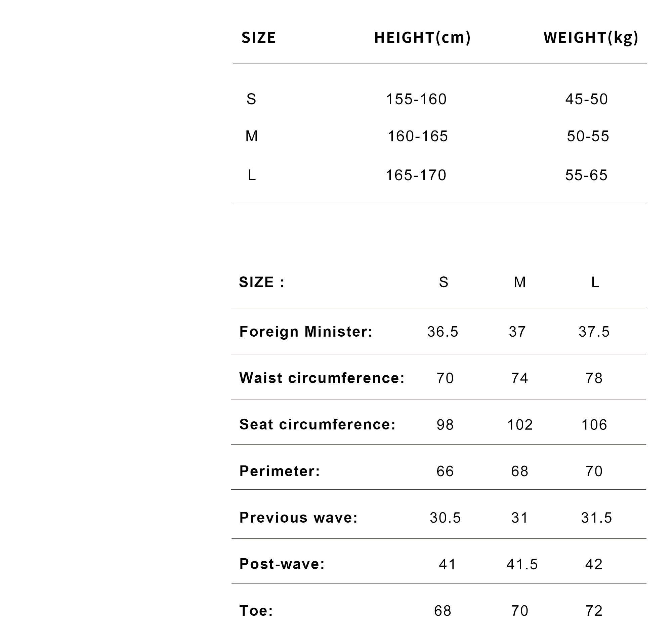Select the 102 seat circumference value
672x643 pixels.
(x=519, y=425)
